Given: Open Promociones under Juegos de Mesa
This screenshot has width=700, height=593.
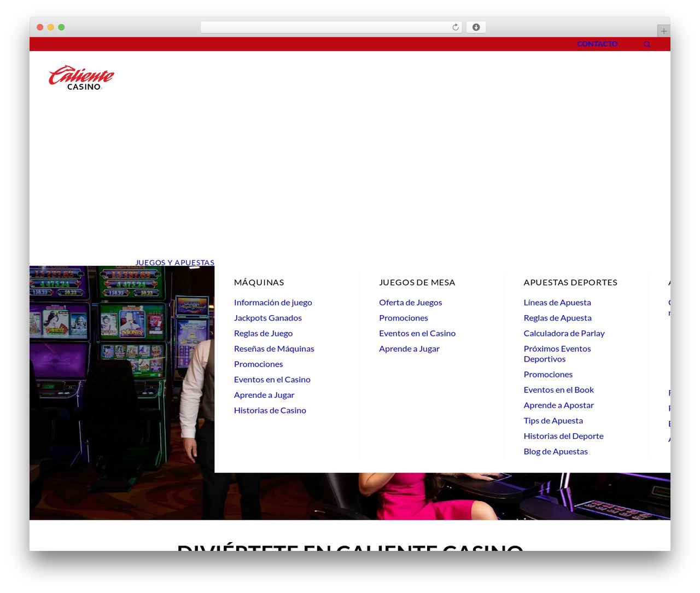Looking at the screenshot, I should [404, 318].
